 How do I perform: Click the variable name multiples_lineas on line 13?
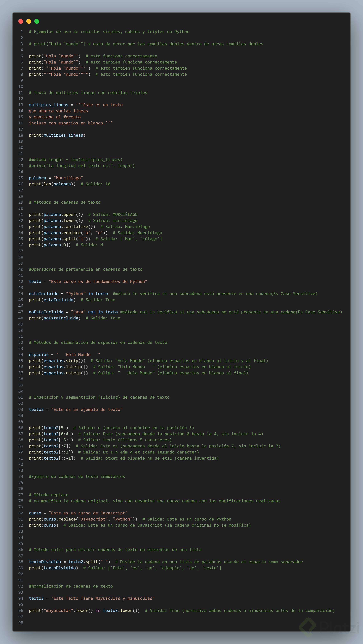[48, 105]
